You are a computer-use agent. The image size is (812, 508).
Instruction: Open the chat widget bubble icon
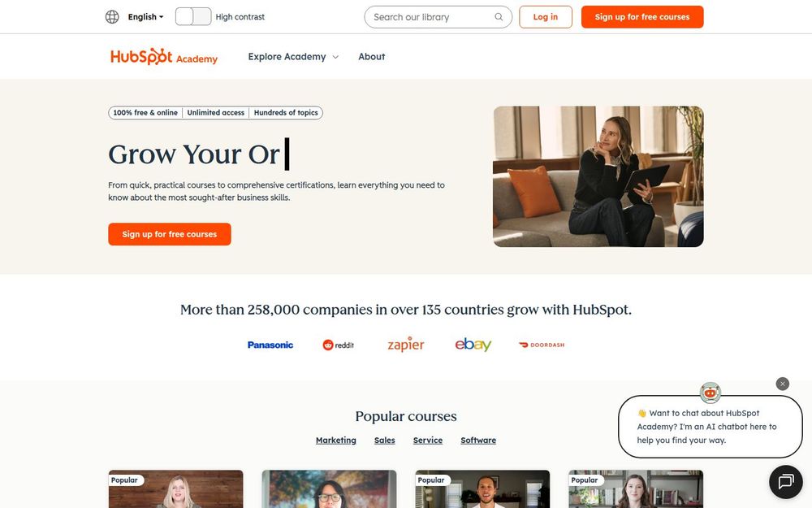pyautogui.click(x=785, y=481)
